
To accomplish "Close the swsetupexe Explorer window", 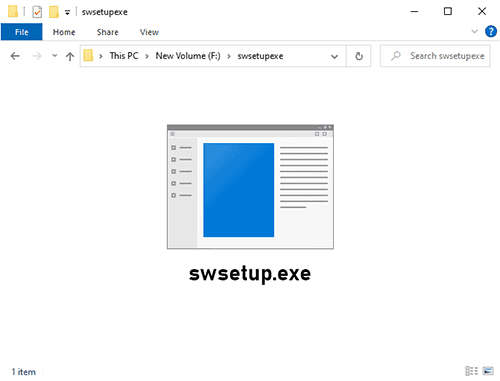I will [x=482, y=12].
